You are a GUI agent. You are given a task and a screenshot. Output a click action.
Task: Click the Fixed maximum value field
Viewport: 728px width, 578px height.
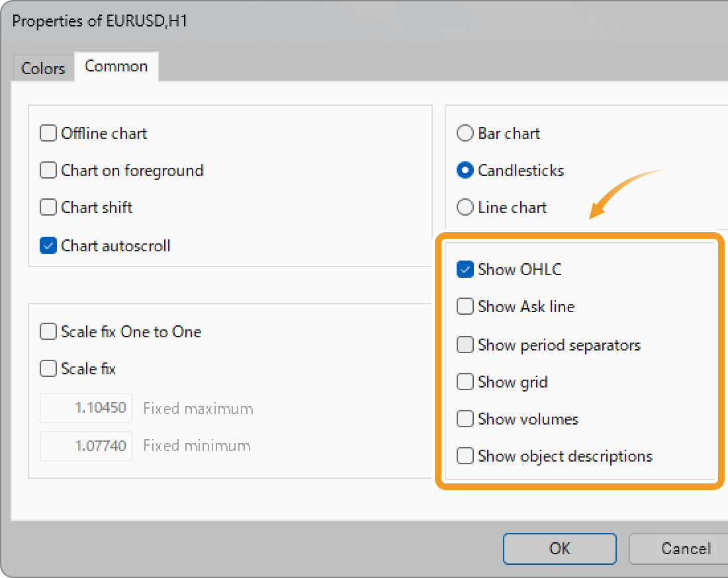(x=86, y=408)
